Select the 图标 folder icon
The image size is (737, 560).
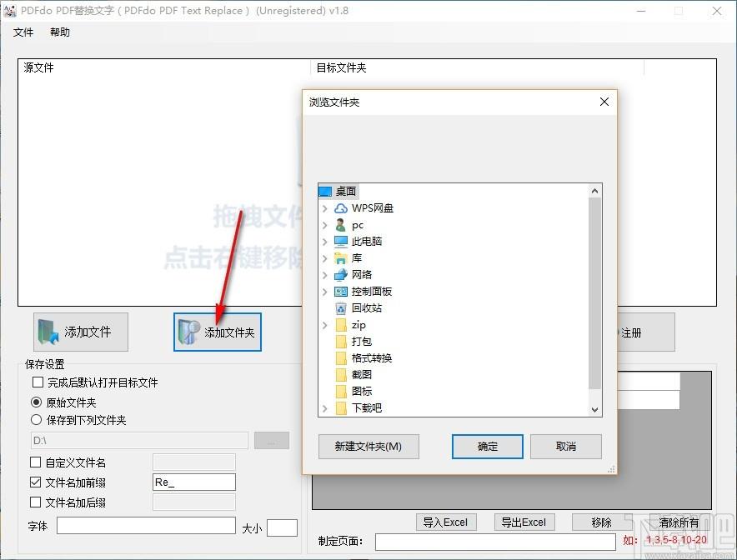tap(341, 392)
